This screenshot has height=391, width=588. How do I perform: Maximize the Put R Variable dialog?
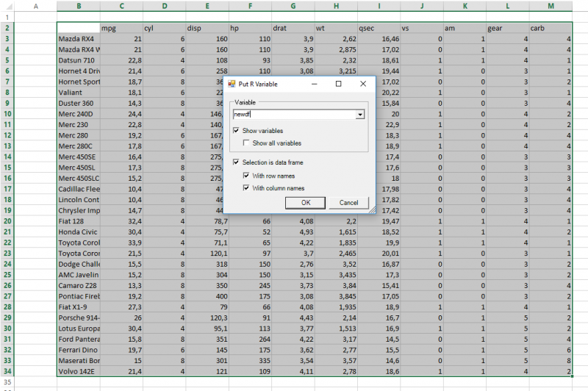pos(338,84)
